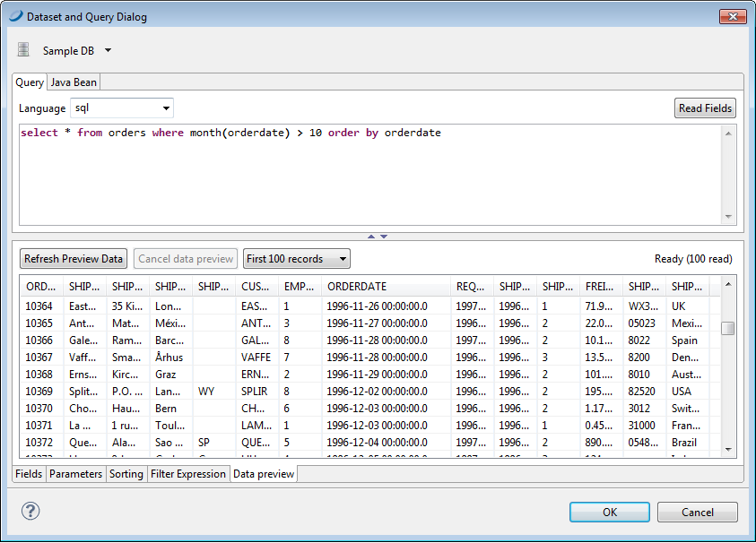Click the EMP... column header
Screen dimensions: 756x543
point(300,287)
